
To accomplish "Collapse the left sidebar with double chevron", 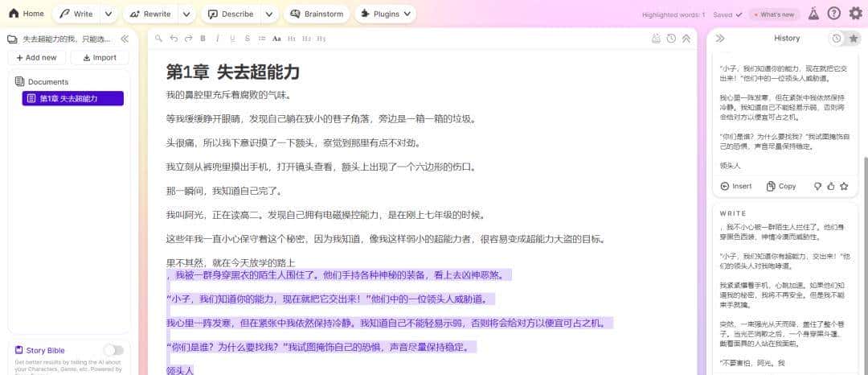I will click(x=125, y=39).
